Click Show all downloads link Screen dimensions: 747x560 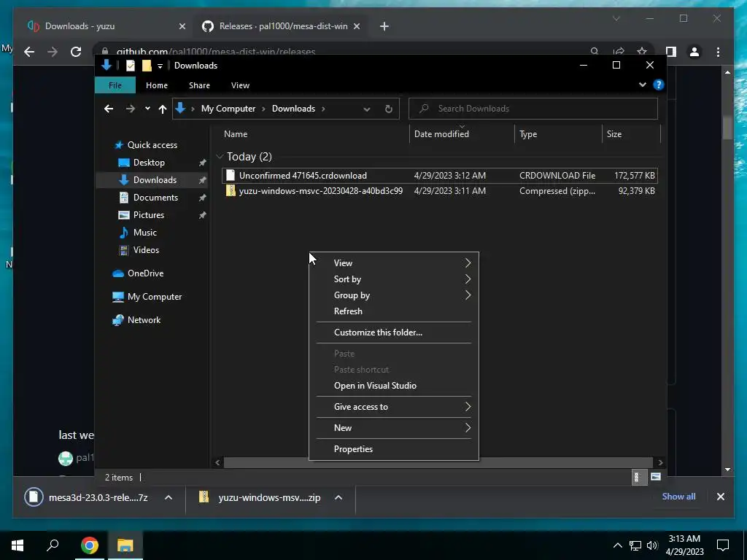(x=678, y=496)
